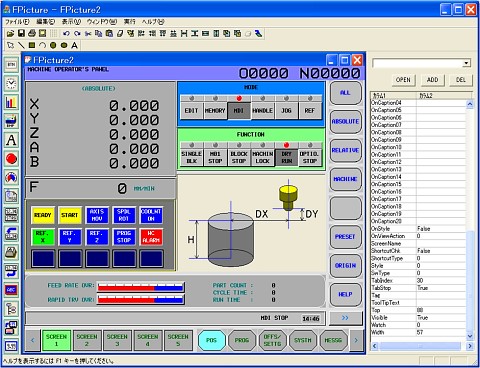Switch to the SCREEN 2 tab
Screen dimensions: 480x368
[x=87, y=340]
